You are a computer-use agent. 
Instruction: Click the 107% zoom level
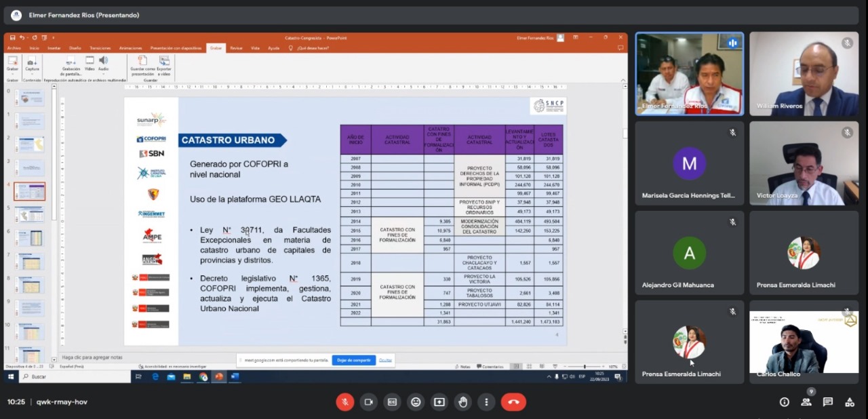tap(613, 367)
